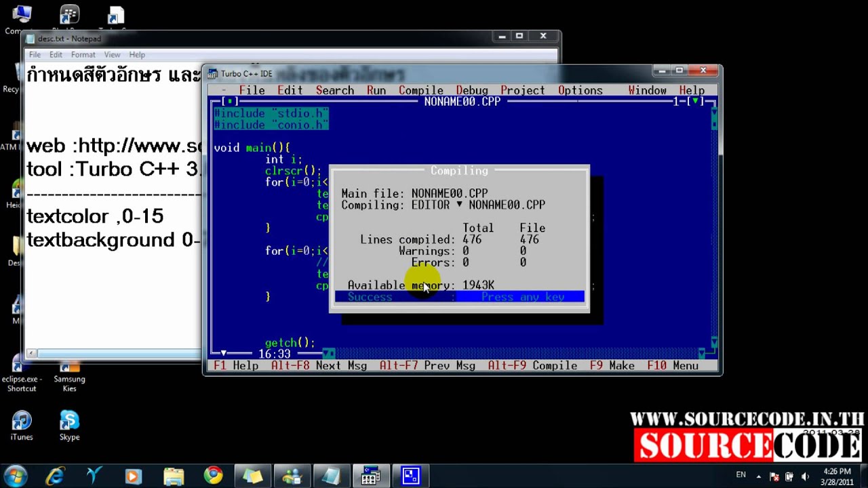
Task: Open the Windows Start menu
Action: (15, 476)
